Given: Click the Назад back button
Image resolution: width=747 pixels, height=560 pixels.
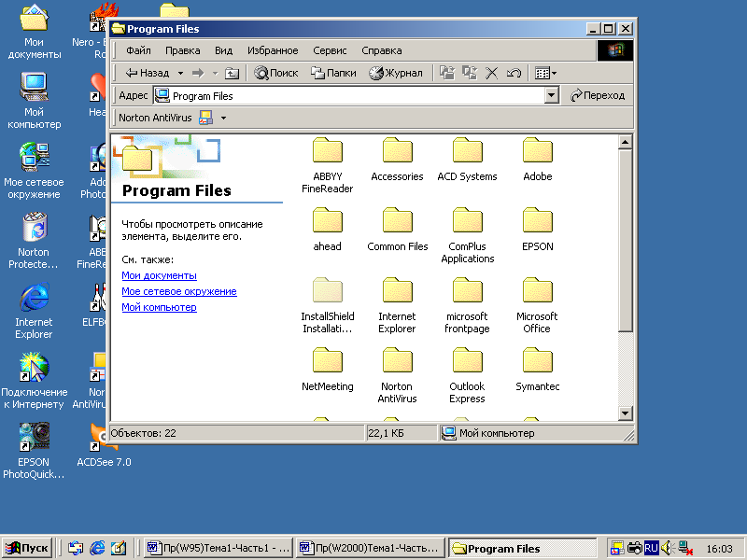Looking at the screenshot, I should click(148, 73).
